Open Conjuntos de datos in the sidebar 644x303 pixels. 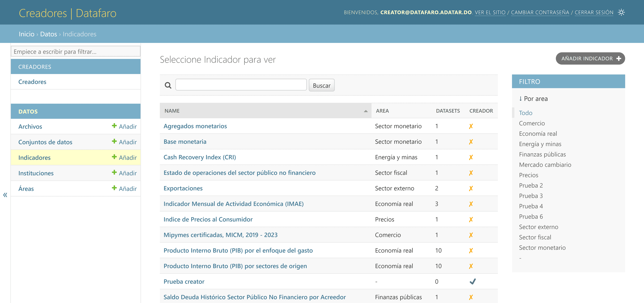tap(45, 142)
